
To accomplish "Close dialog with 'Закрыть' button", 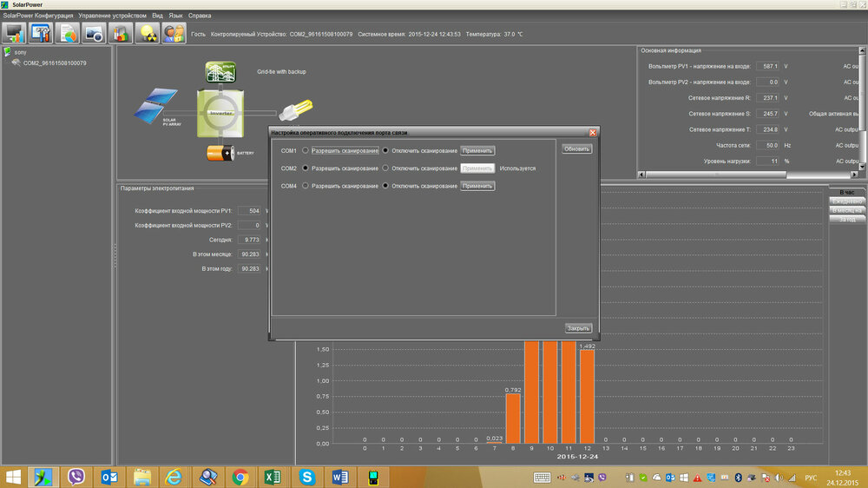I will point(578,328).
